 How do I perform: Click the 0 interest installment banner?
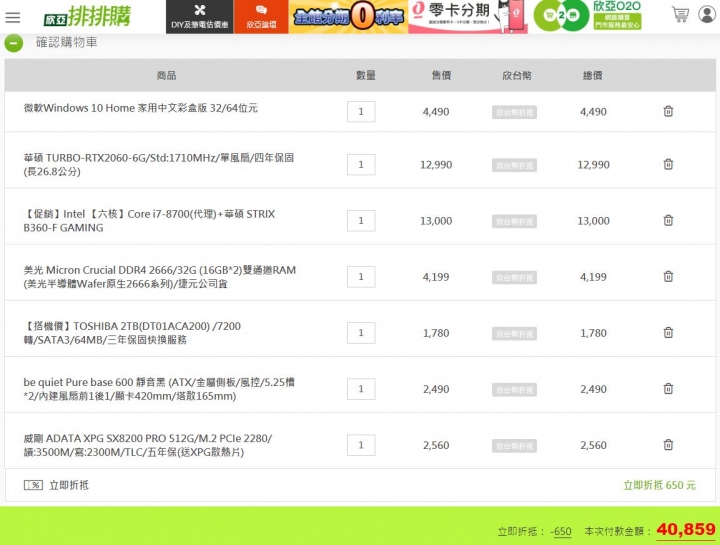(x=348, y=17)
